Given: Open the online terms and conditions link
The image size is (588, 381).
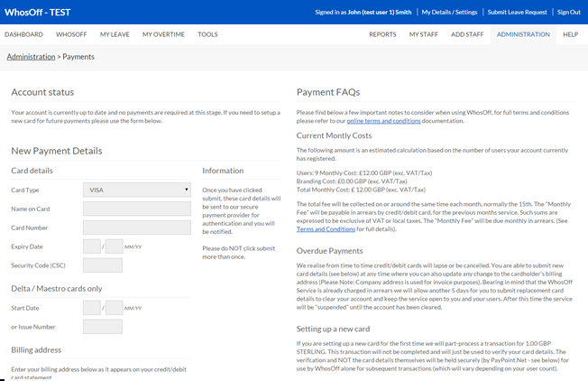Looking at the screenshot, I should pyautogui.click(x=383, y=121).
